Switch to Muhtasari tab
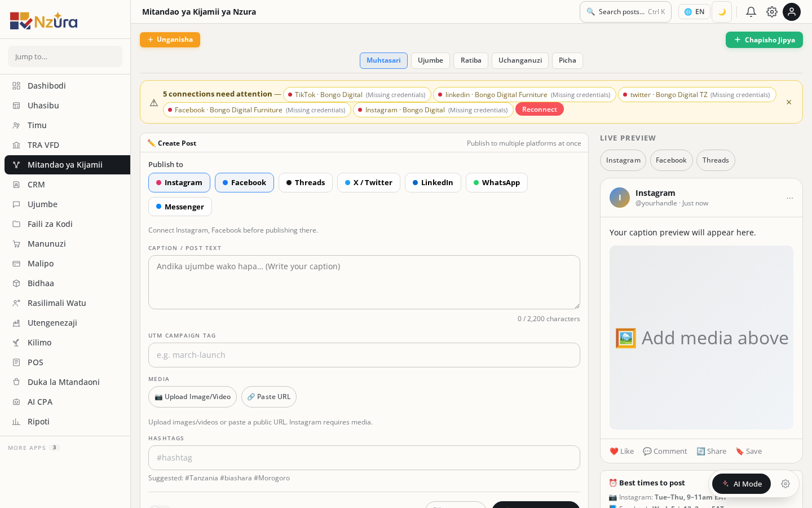This screenshot has width=812, height=508. click(383, 60)
